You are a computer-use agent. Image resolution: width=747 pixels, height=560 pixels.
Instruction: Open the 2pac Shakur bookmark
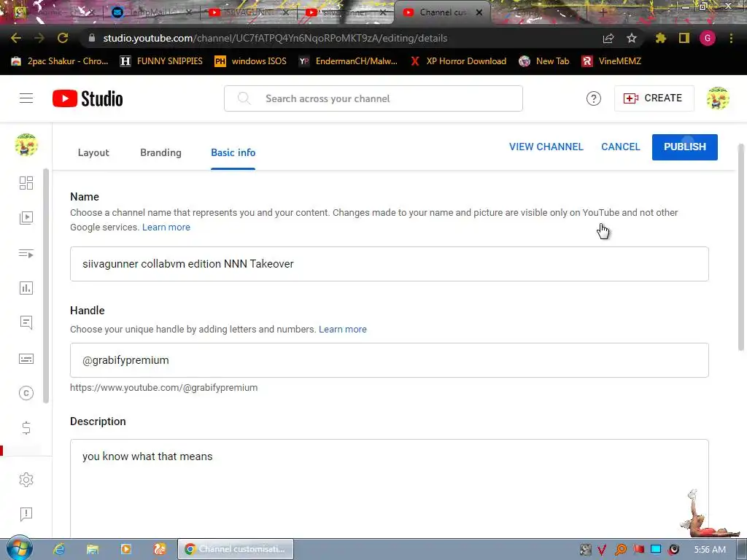(60, 61)
